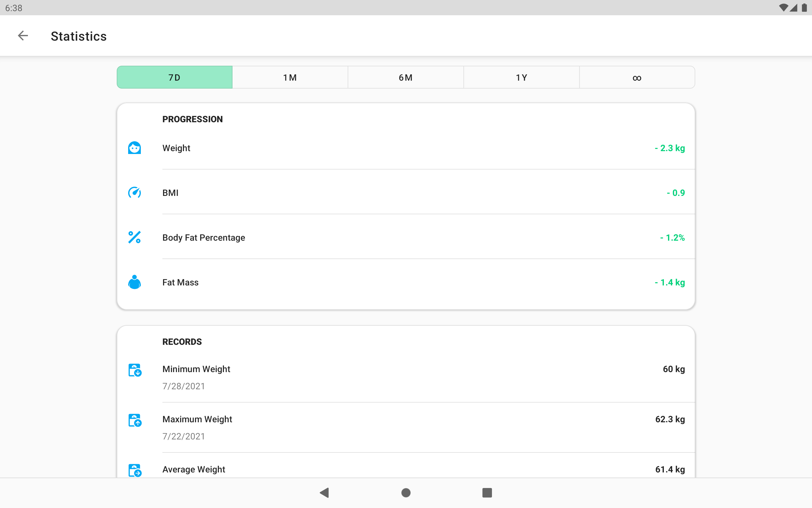Tap the Maximum Weight scale icon
Viewport: 812px width, 508px height.
tap(135, 420)
